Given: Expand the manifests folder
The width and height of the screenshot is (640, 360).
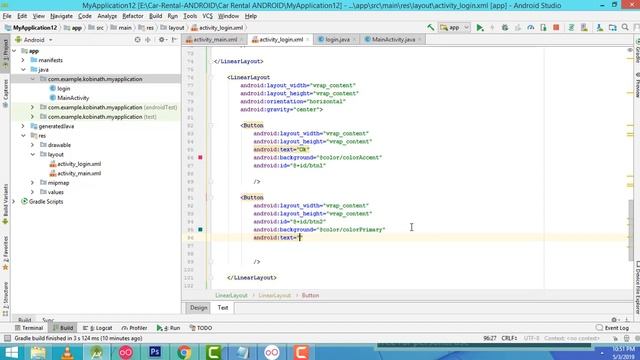Looking at the screenshot, I should pos(23,60).
